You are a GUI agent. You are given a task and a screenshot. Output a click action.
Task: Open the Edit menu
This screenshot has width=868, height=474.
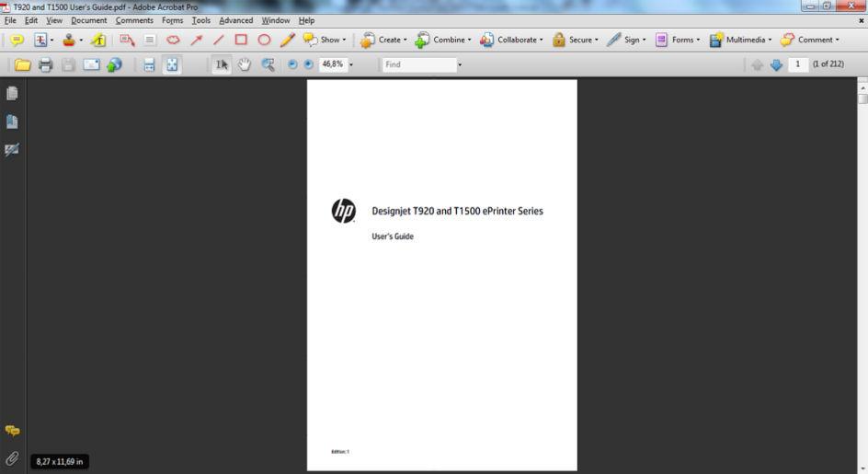(31, 20)
